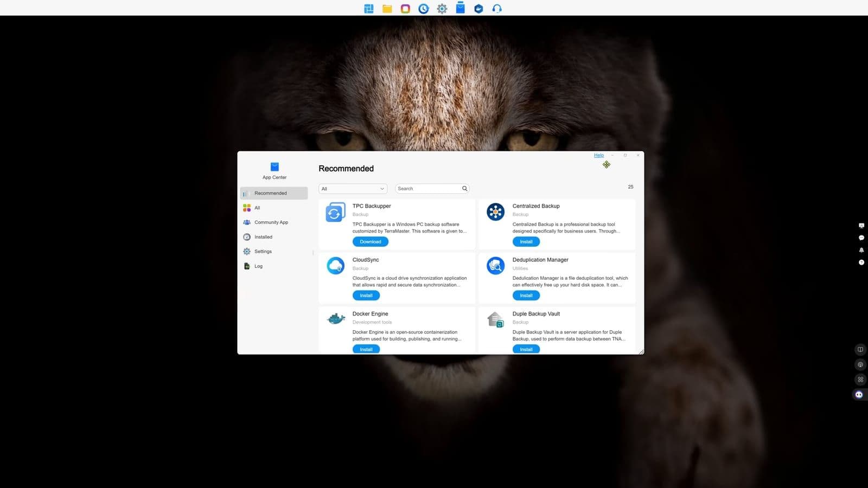This screenshot has width=868, height=488.
Task: Open the gear Control Panel icon in dock
Action: point(442,9)
